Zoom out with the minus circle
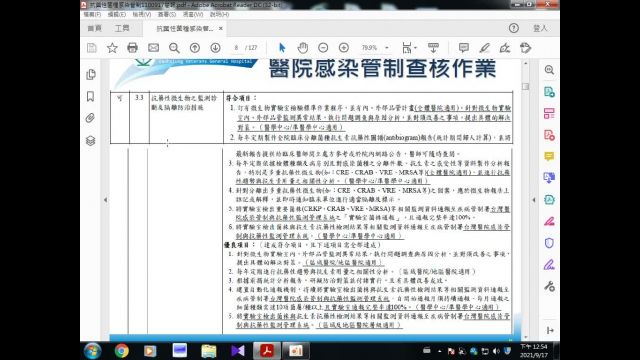The height and width of the screenshot is (360, 640). tap(323, 48)
